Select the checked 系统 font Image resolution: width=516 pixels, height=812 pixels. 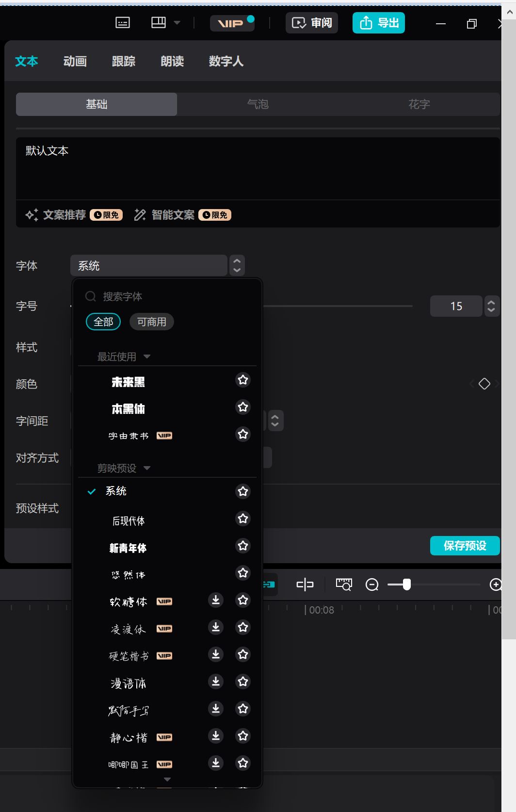coord(116,491)
